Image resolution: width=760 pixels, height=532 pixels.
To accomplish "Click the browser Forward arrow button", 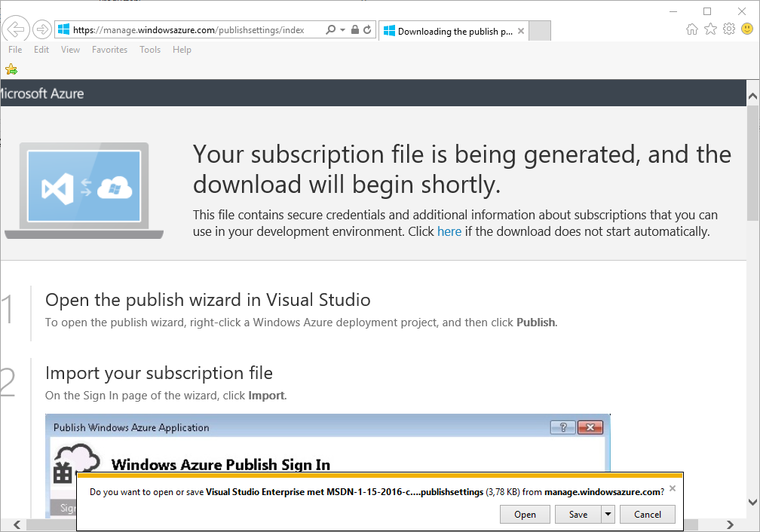I will tap(42, 29).
